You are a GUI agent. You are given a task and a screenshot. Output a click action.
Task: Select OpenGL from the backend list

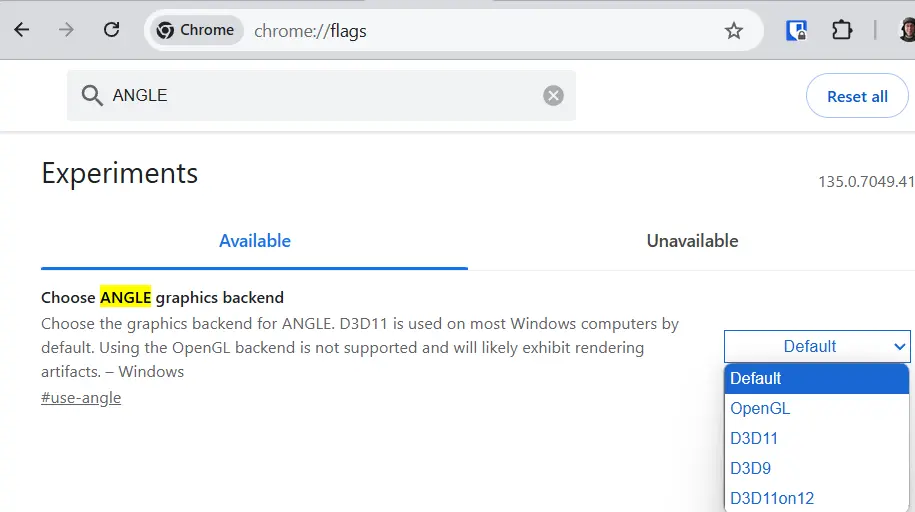[760, 408]
